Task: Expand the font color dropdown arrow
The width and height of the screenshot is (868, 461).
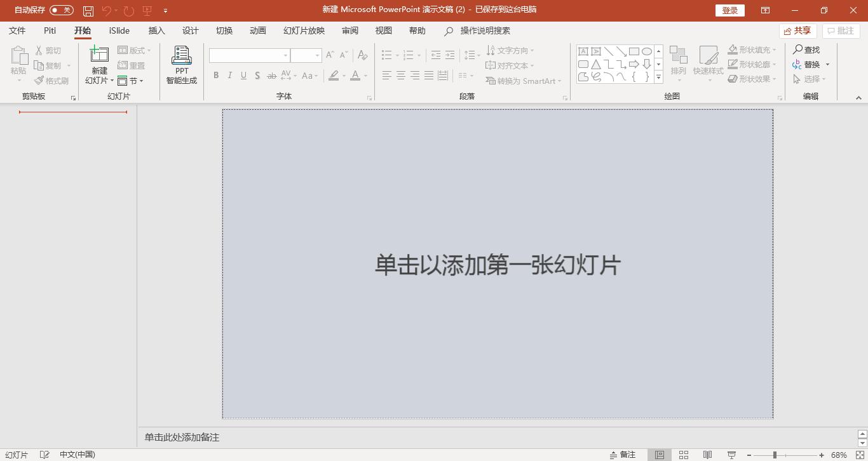Action: tap(365, 76)
